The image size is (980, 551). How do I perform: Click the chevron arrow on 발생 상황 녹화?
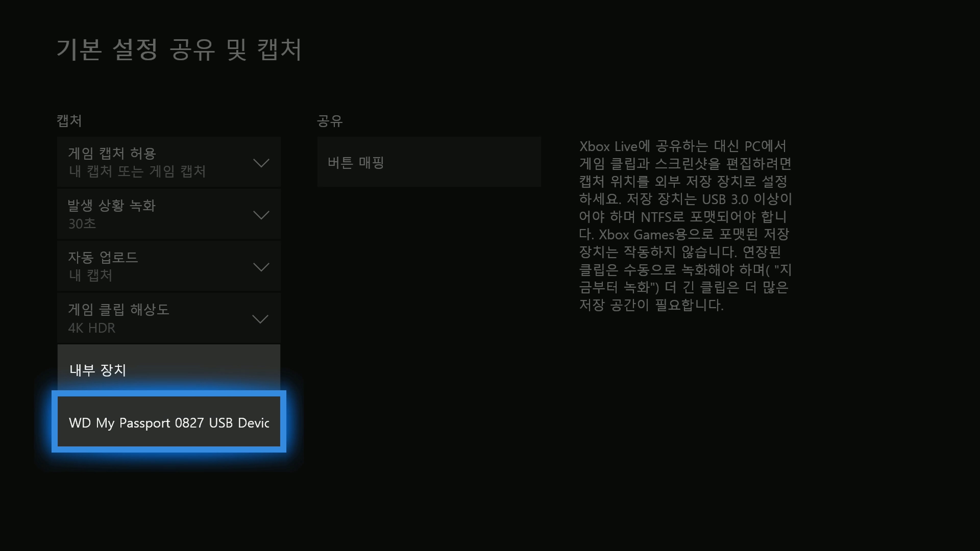click(261, 215)
